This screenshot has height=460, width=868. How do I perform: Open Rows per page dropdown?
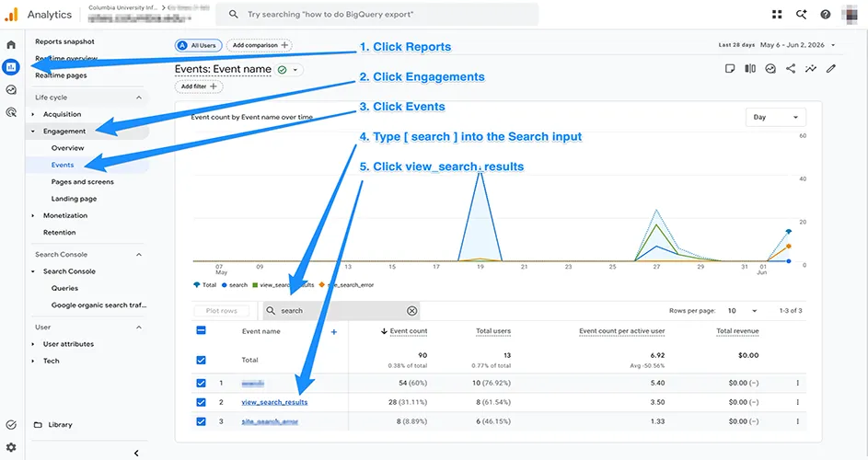click(x=742, y=311)
